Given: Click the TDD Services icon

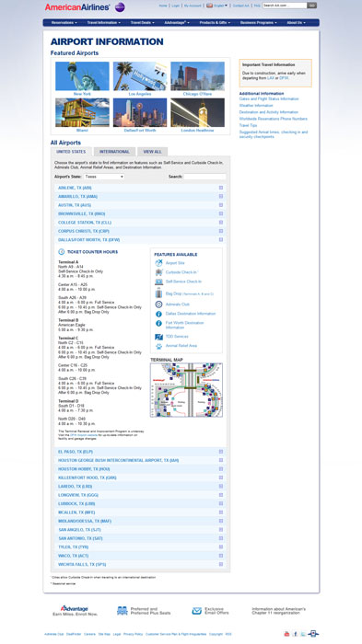Looking at the screenshot, I should tap(158, 337).
